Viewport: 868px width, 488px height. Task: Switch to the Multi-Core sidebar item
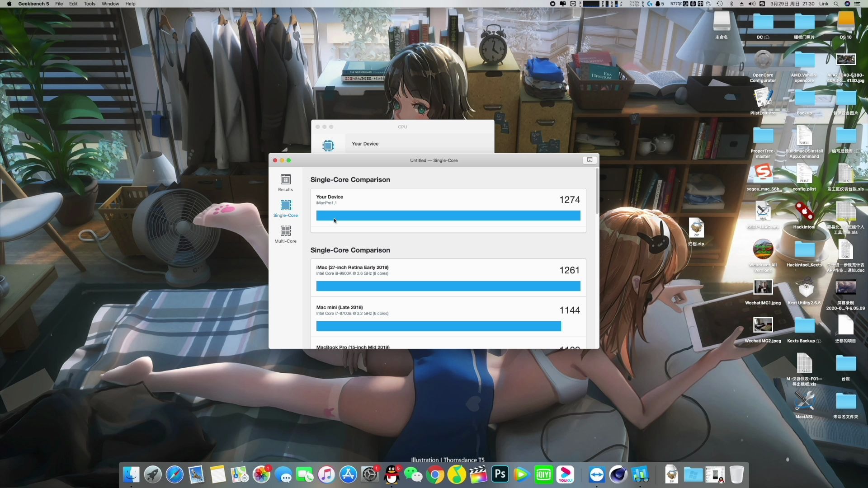tap(285, 235)
